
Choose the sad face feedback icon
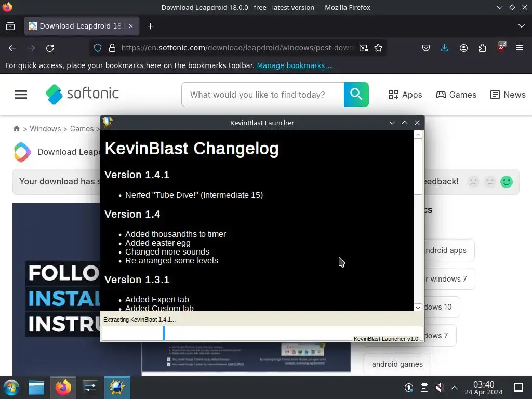pos(474,182)
